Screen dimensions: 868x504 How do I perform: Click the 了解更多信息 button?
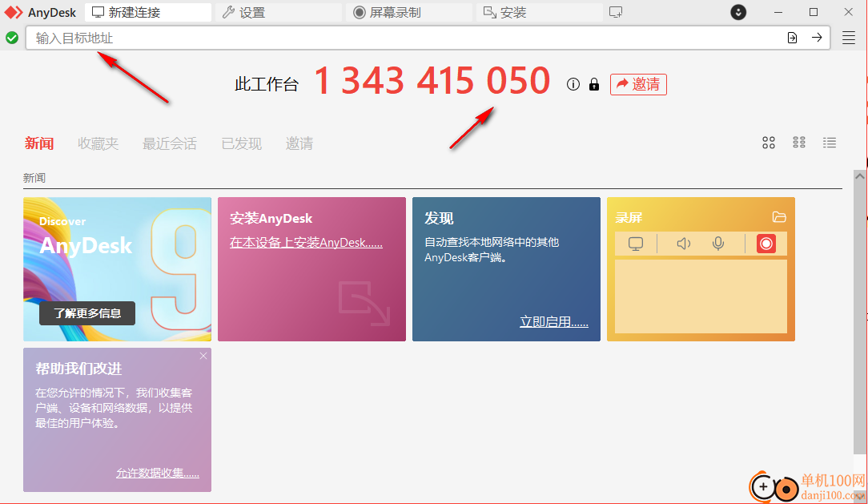click(x=87, y=313)
